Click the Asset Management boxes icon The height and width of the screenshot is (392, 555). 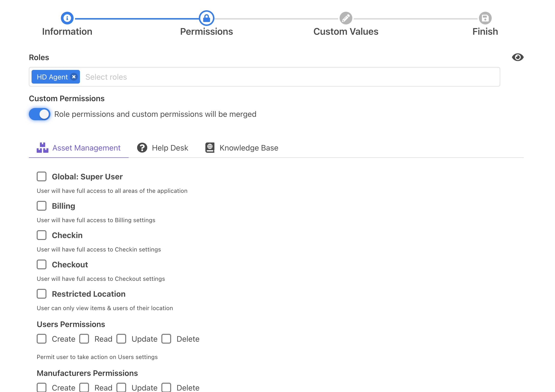click(x=43, y=148)
